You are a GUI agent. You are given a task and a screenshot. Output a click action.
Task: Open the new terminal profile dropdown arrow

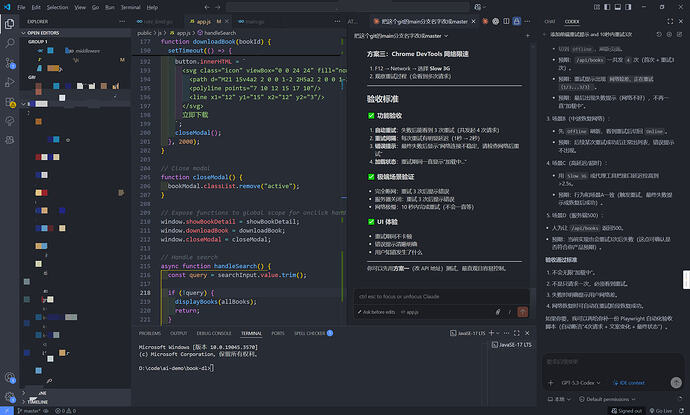(498, 333)
